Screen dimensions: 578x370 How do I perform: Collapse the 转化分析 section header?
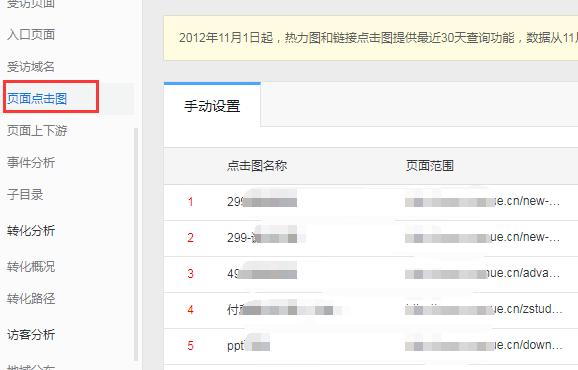click(31, 231)
